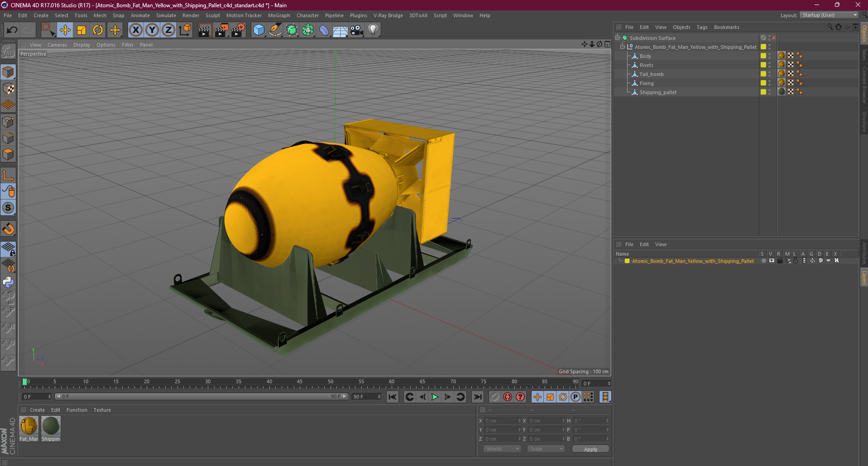Click yellow layer swatch of Fixing object
The width and height of the screenshot is (868, 466).
[763, 83]
